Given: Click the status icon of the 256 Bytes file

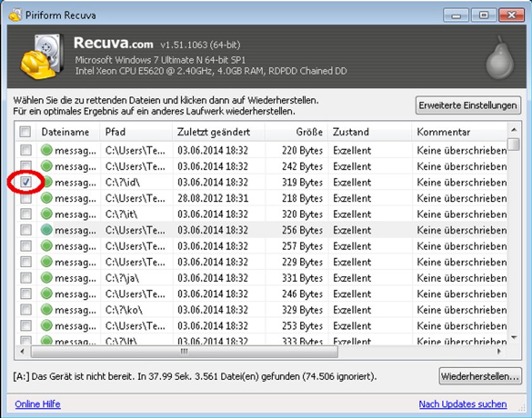Looking at the screenshot, I should pos(46,229).
